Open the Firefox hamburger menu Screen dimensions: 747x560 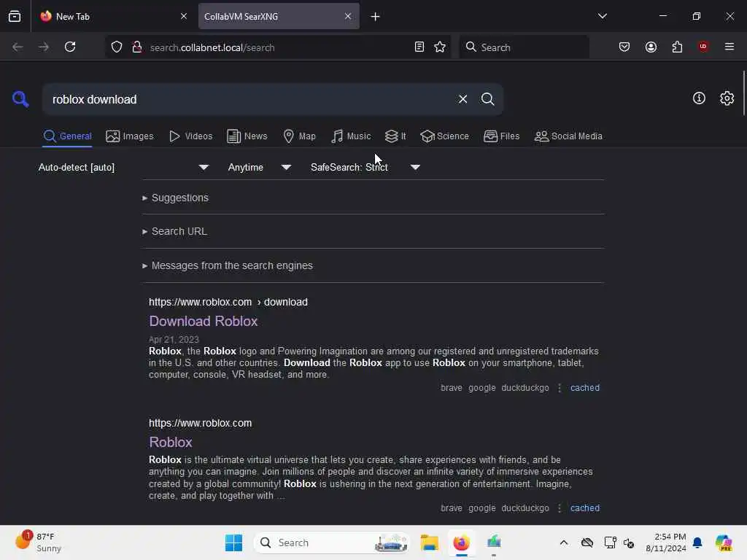pos(729,47)
